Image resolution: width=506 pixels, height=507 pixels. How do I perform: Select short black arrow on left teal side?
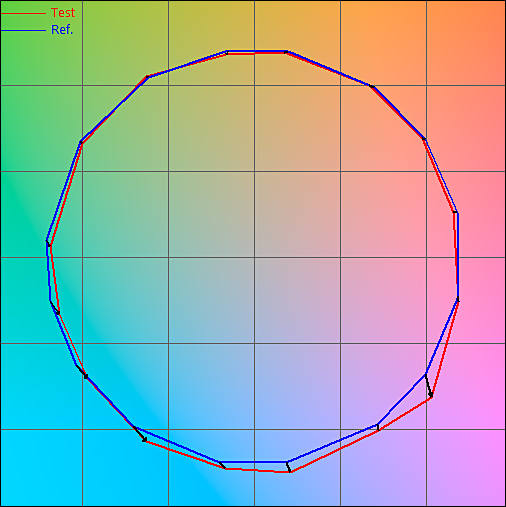point(55,307)
